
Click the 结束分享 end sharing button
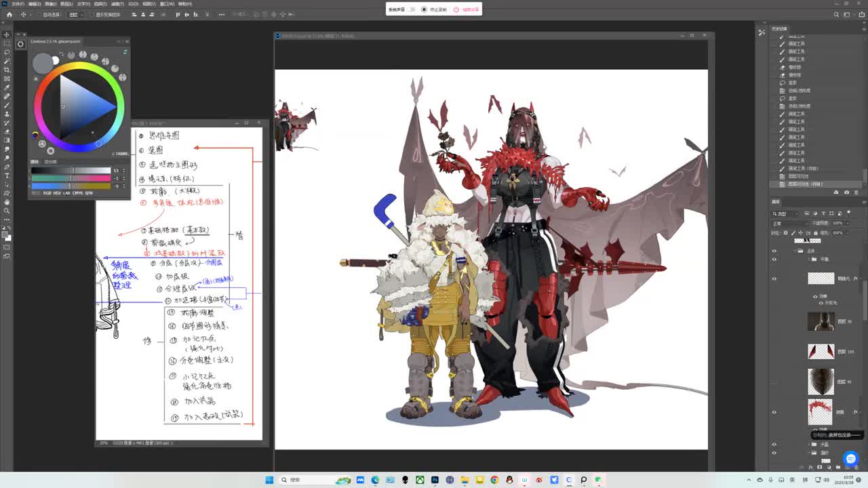coord(467,9)
